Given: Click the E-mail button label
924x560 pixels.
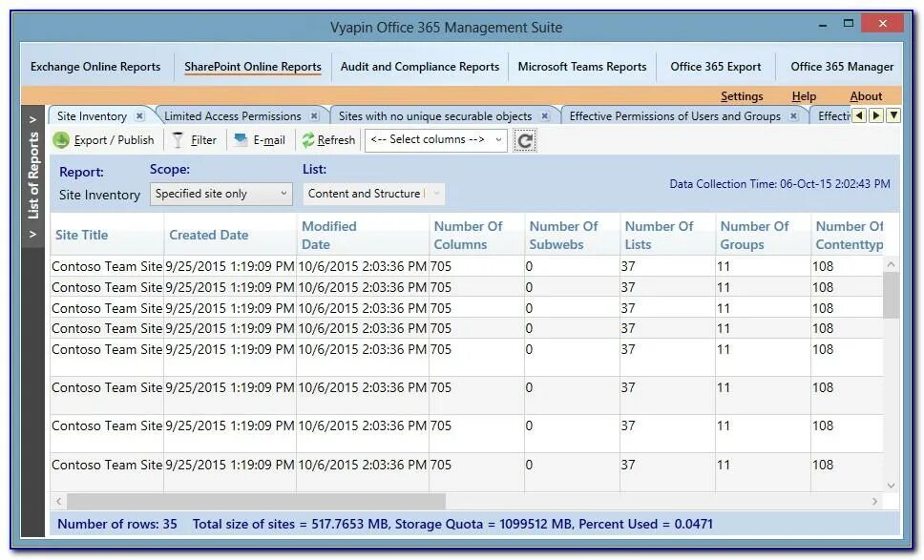Looking at the screenshot, I should [269, 140].
